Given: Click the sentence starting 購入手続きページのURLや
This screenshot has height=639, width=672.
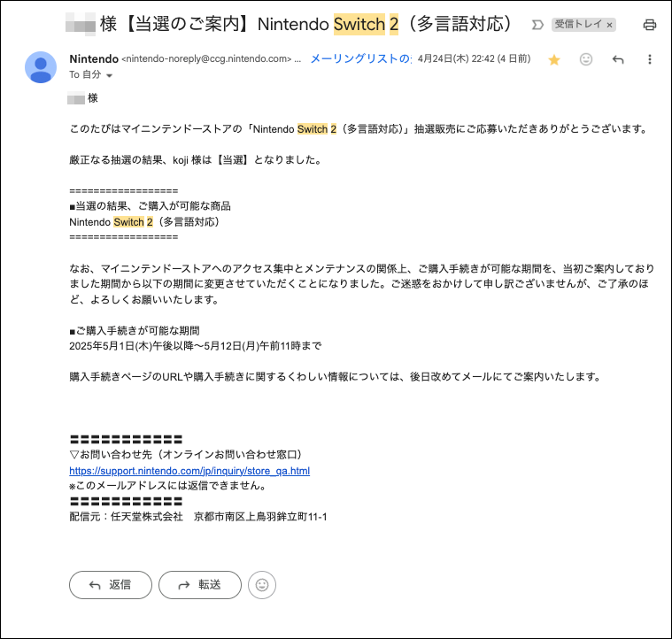Looking at the screenshot, I should (336, 376).
